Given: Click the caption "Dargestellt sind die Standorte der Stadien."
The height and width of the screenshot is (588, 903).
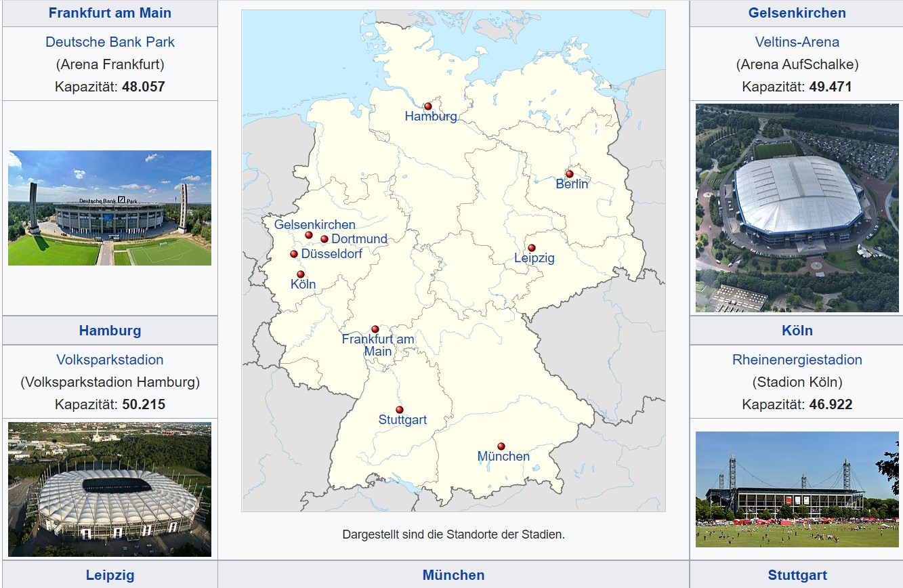Looking at the screenshot, I should coord(454,534).
